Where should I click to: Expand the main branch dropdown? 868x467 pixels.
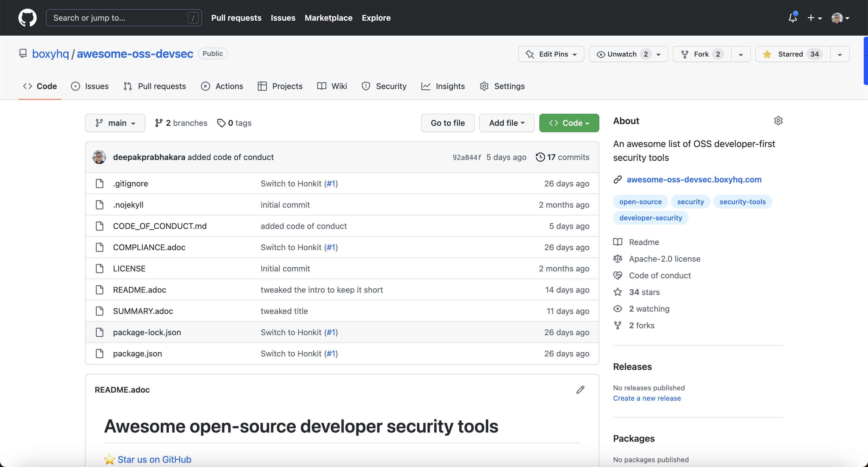(x=115, y=123)
